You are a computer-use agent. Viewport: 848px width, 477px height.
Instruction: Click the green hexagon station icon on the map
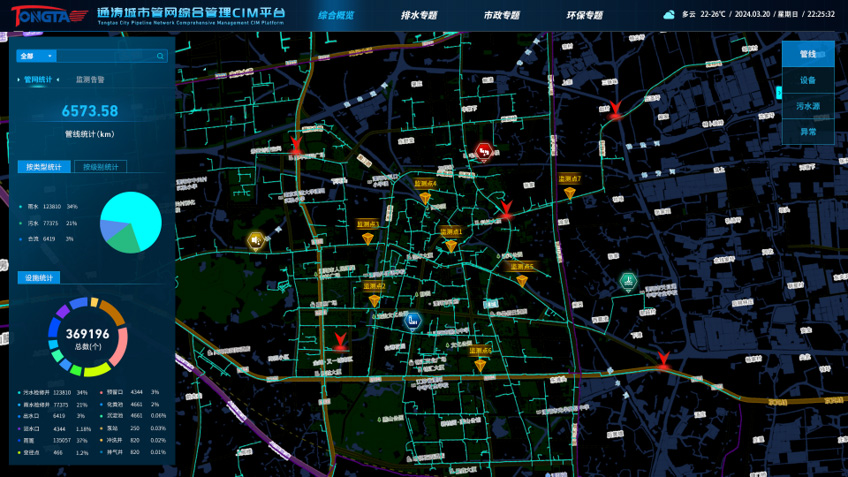click(x=628, y=281)
